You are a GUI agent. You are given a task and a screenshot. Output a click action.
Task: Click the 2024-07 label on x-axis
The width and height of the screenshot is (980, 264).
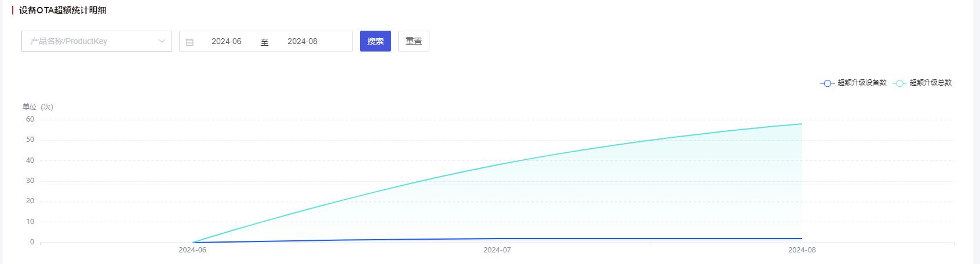click(497, 250)
